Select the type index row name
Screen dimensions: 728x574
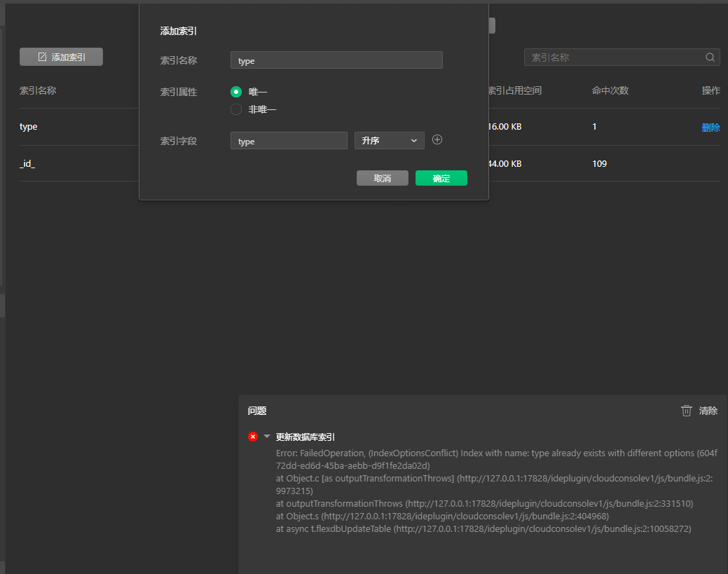(x=29, y=127)
